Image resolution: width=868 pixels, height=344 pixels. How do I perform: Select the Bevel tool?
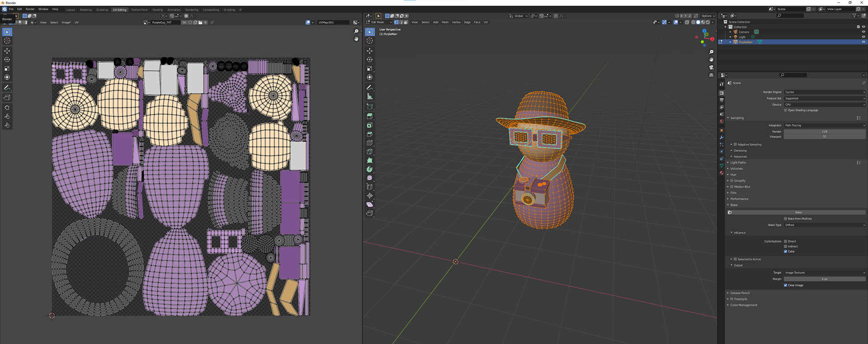click(370, 134)
